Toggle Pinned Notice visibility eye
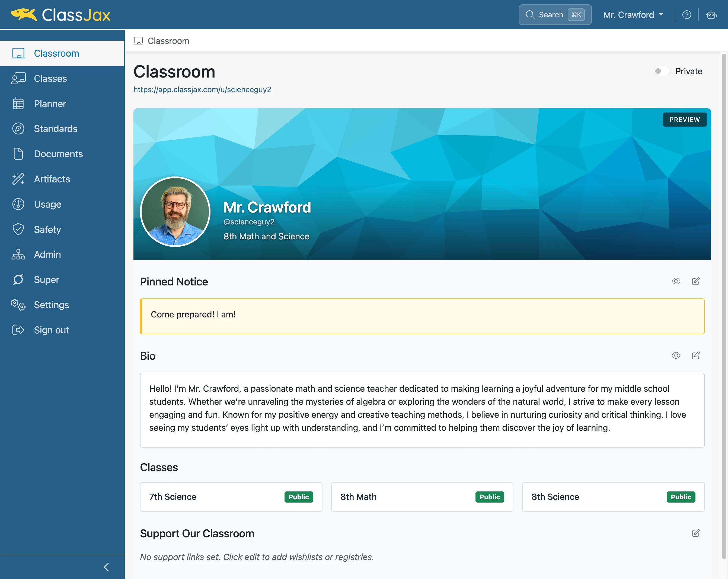The height and width of the screenshot is (579, 728). (676, 281)
